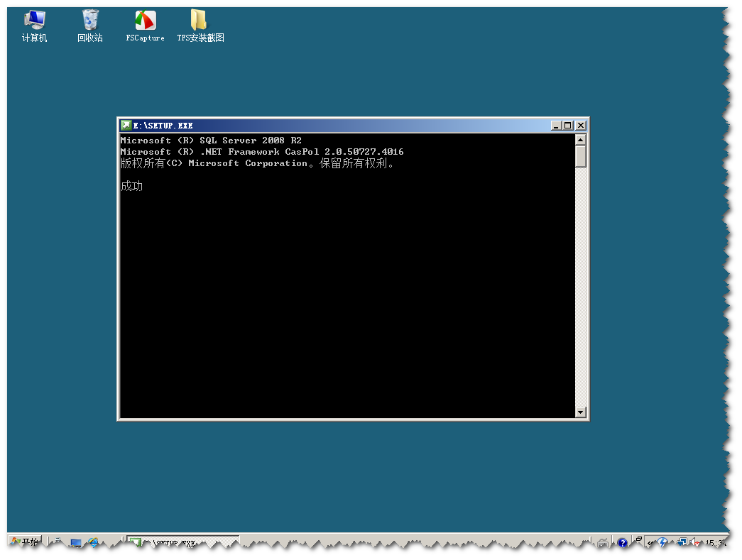Select the FSCapture desktop shortcut
The height and width of the screenshot is (560, 742).
[x=146, y=26]
